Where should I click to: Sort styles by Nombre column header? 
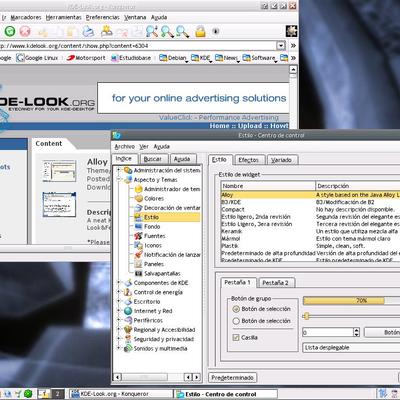coord(268,186)
